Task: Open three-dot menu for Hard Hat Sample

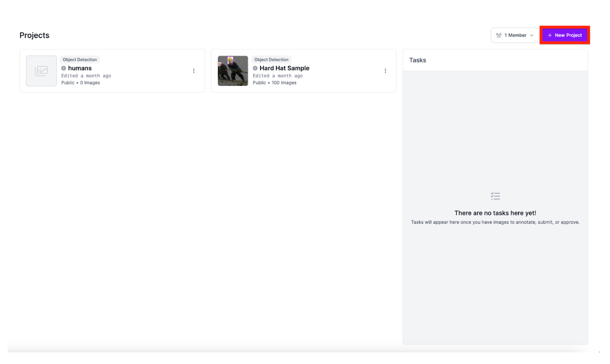Action: (x=385, y=71)
